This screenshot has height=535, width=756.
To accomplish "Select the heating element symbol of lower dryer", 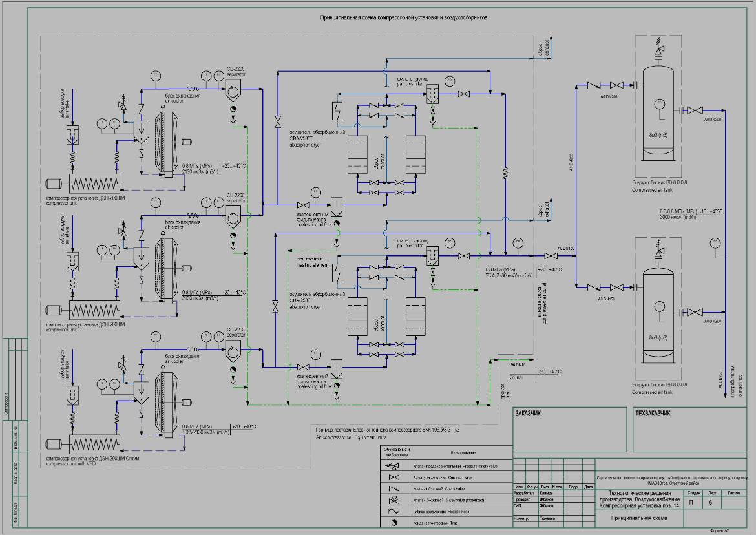I will (x=337, y=274).
